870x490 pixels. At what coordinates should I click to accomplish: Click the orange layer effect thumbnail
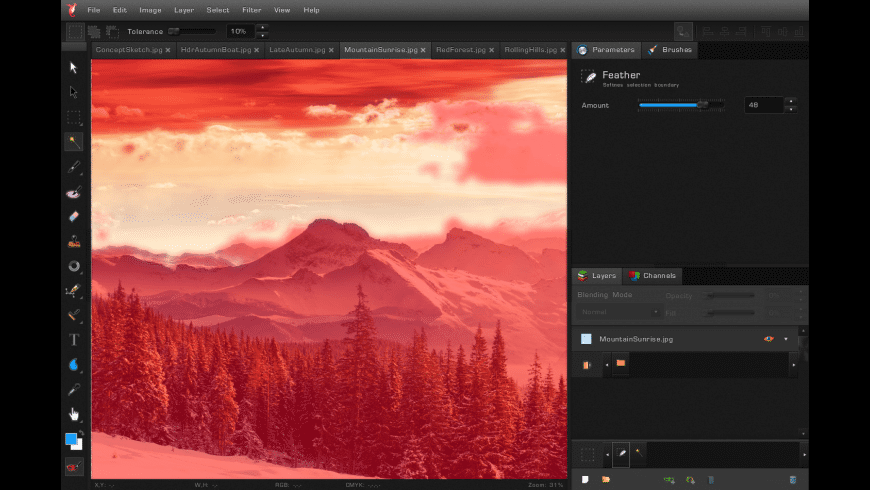coord(621,363)
